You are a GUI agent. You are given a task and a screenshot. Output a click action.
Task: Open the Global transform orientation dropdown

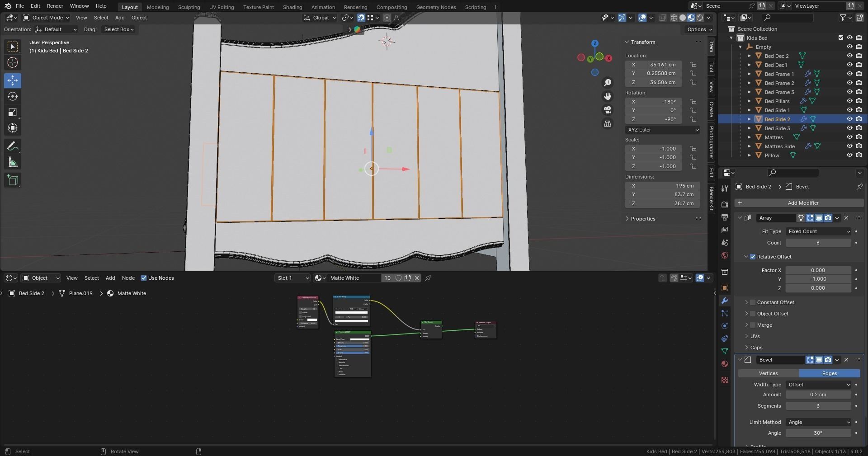click(x=320, y=18)
